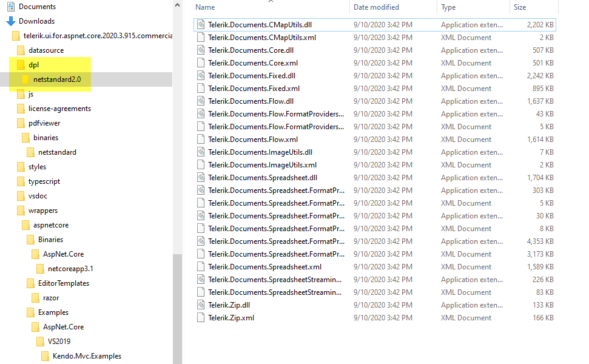Click the styles folder icon
This screenshot has width=589, height=364.
(x=21, y=167)
